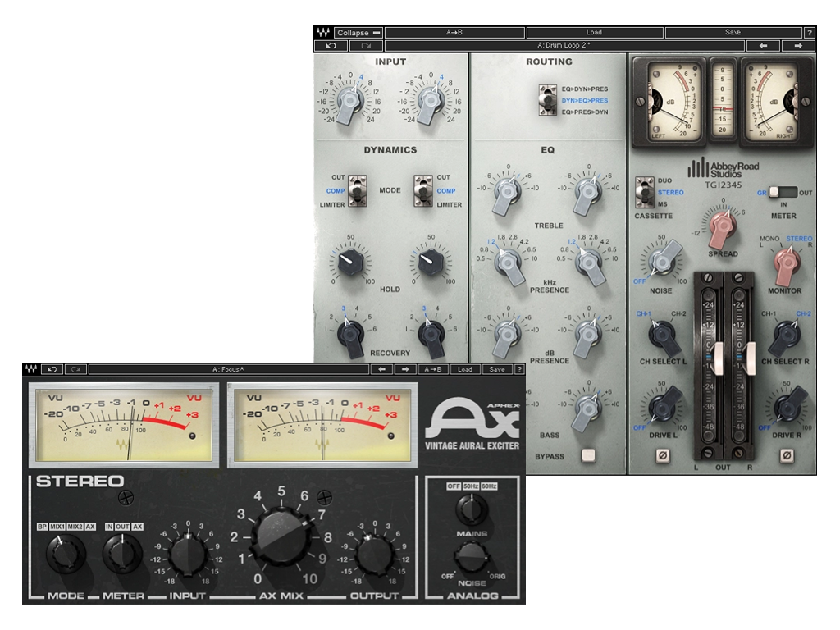The image size is (840, 630).
Task: Toggle the EQ BYPASS button
Action: pos(588,455)
